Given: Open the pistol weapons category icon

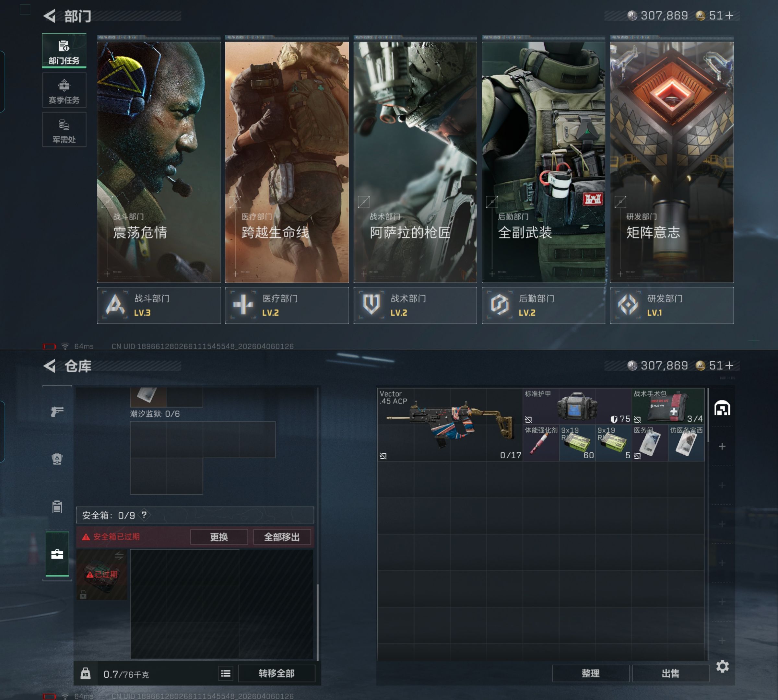Looking at the screenshot, I should (57, 411).
